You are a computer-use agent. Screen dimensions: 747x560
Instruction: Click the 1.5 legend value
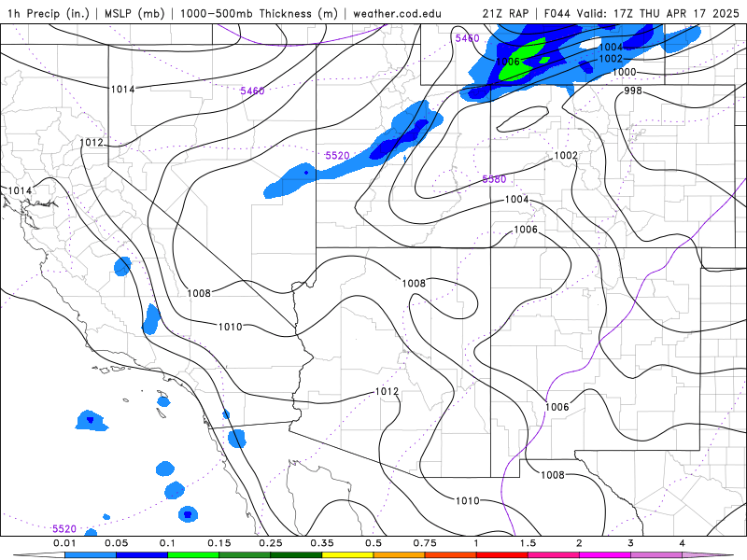coord(528,543)
